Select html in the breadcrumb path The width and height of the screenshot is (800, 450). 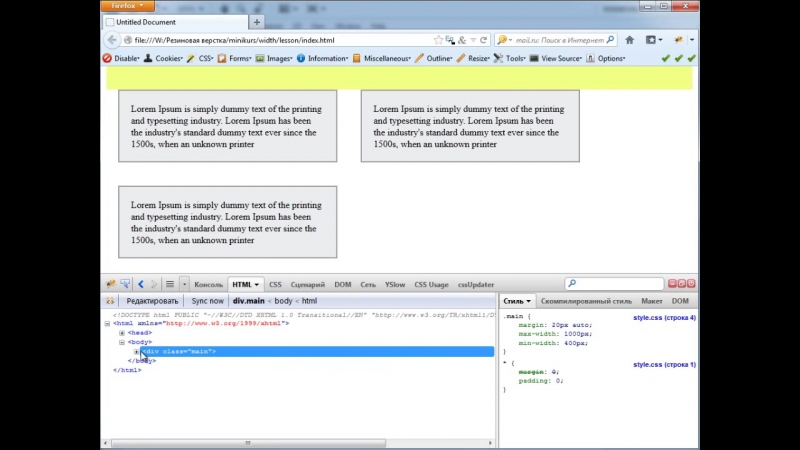point(309,301)
